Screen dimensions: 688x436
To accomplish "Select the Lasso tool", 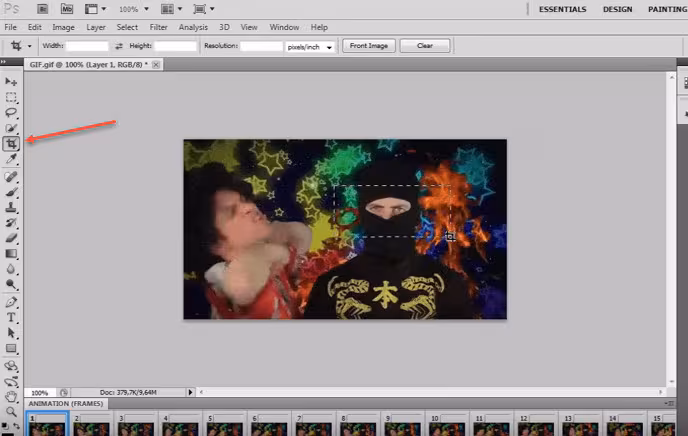I will 11,112.
